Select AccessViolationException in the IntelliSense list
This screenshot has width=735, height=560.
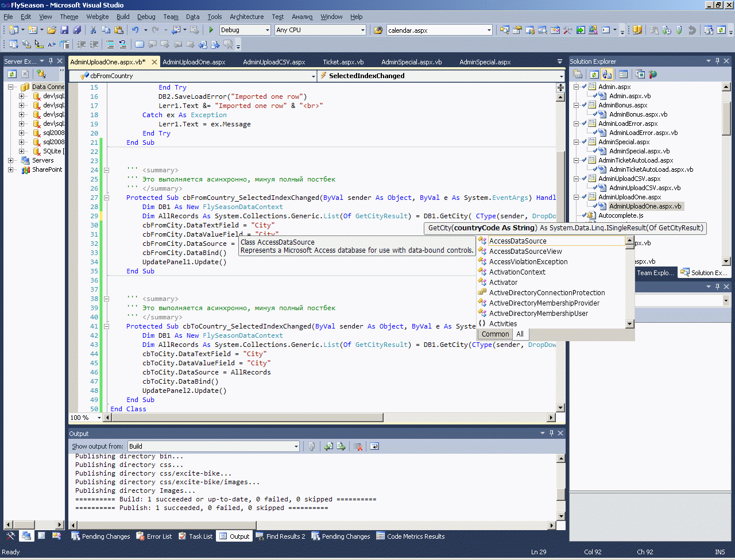click(x=528, y=262)
